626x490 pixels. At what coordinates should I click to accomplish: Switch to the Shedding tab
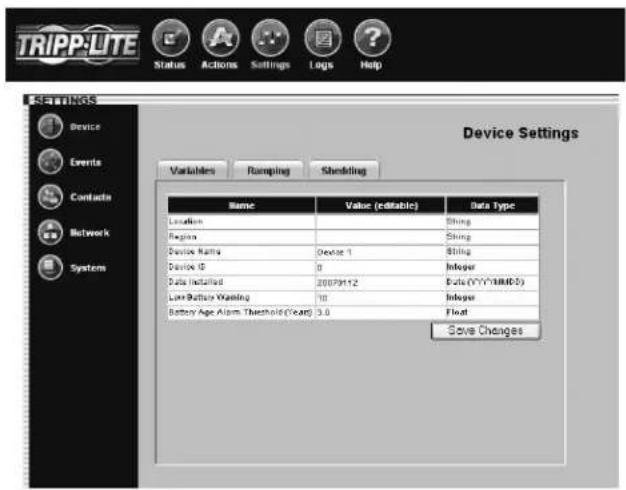pos(344,171)
